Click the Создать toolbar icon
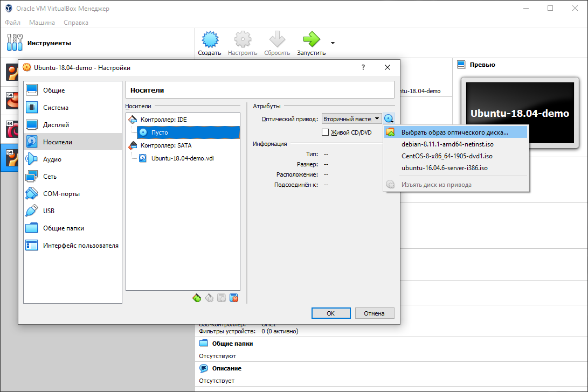 [210, 39]
